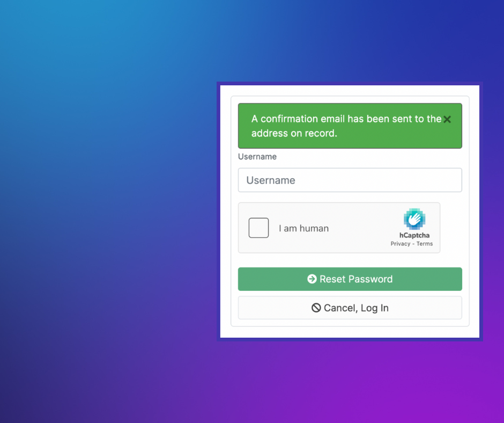The width and height of the screenshot is (504, 423).
Task: Open the hCaptcha Privacy link
Action: (x=400, y=244)
